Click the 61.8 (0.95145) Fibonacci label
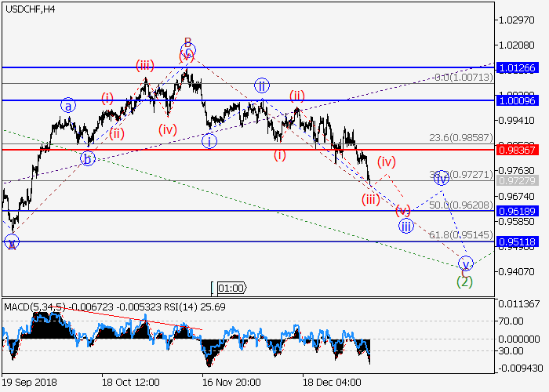This screenshot has height=392, width=549. [x=460, y=234]
